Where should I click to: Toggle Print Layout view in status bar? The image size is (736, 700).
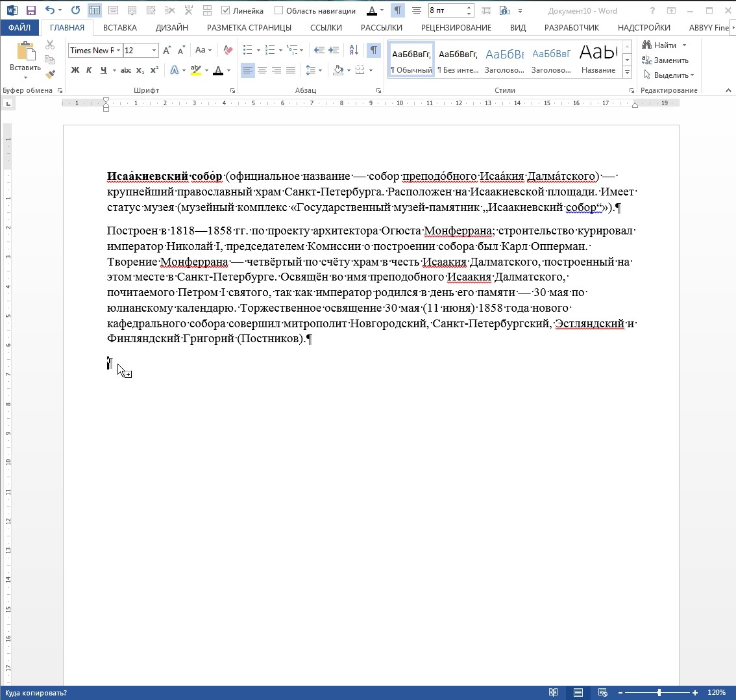(578, 692)
